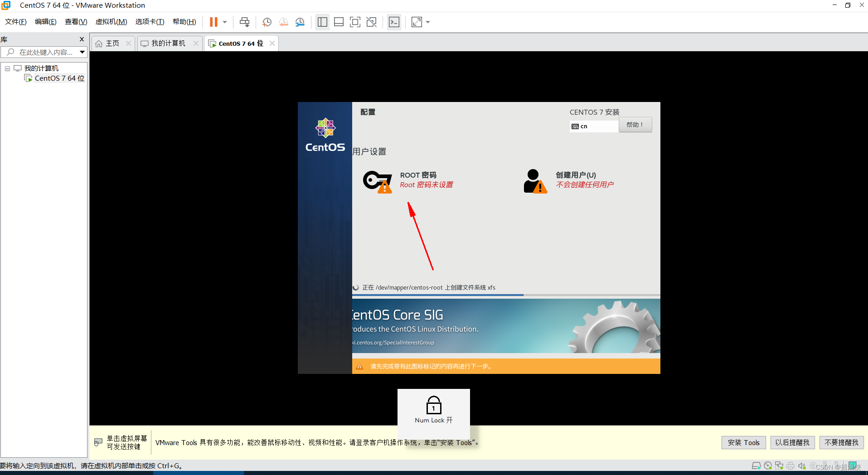Image resolution: width=868 pixels, height=475 pixels.
Task: Click the CentOS Core SIG banner
Action: pyautogui.click(x=506, y=326)
